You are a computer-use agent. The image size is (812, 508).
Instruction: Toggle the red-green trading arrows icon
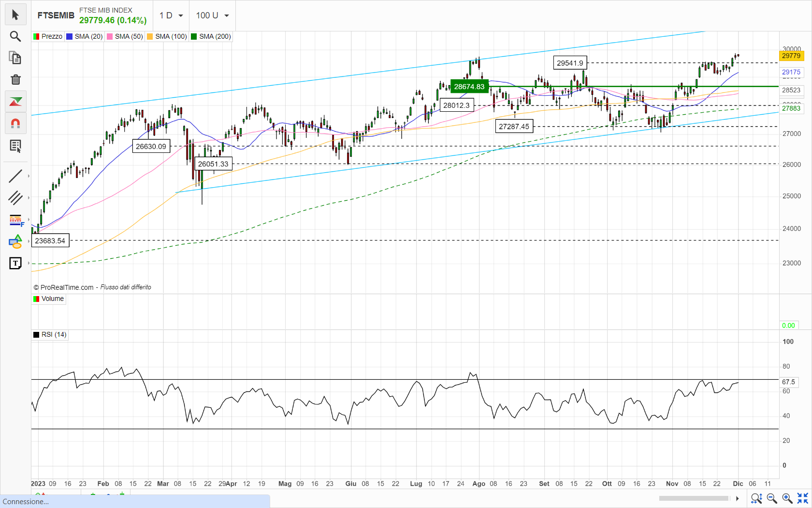tap(15, 102)
